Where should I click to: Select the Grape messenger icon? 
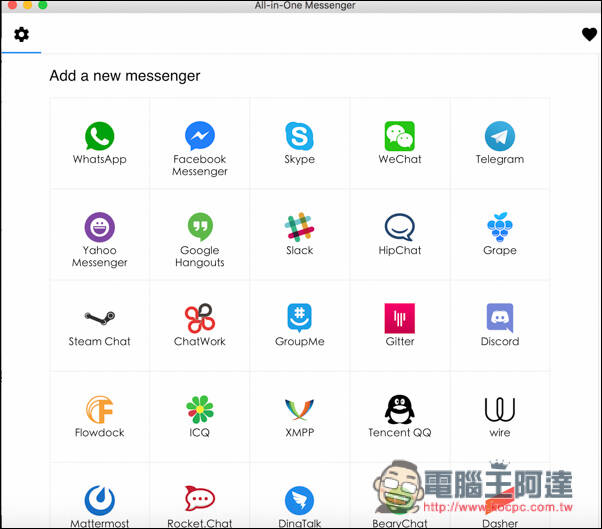(x=499, y=227)
